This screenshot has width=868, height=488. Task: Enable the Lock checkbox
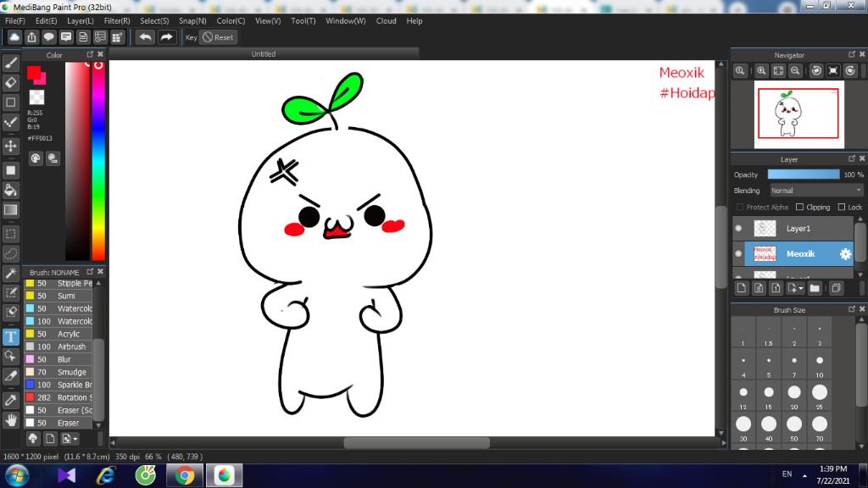click(842, 207)
